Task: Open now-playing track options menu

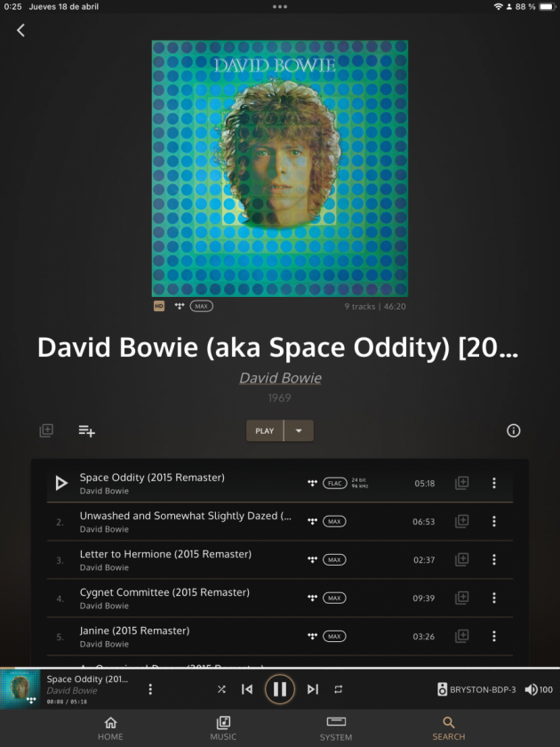Action: (150, 689)
